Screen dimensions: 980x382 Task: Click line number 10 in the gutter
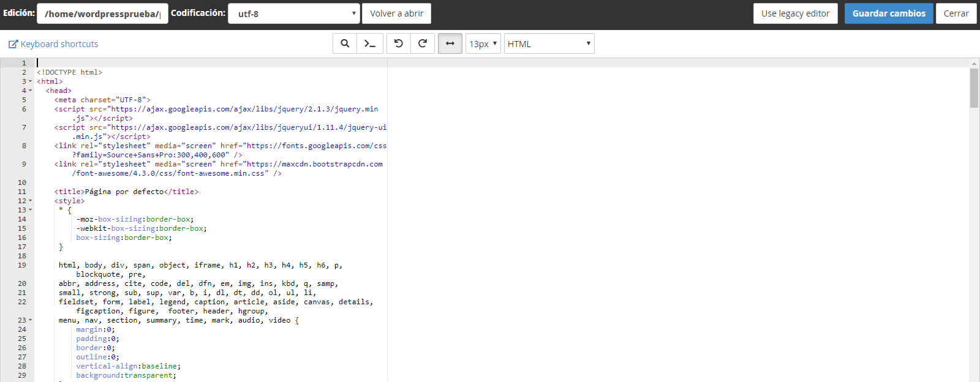point(22,182)
